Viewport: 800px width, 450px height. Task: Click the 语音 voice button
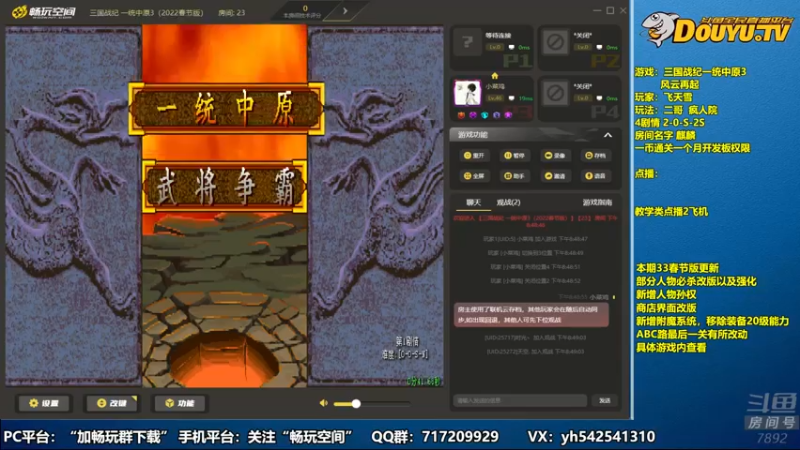[595, 176]
